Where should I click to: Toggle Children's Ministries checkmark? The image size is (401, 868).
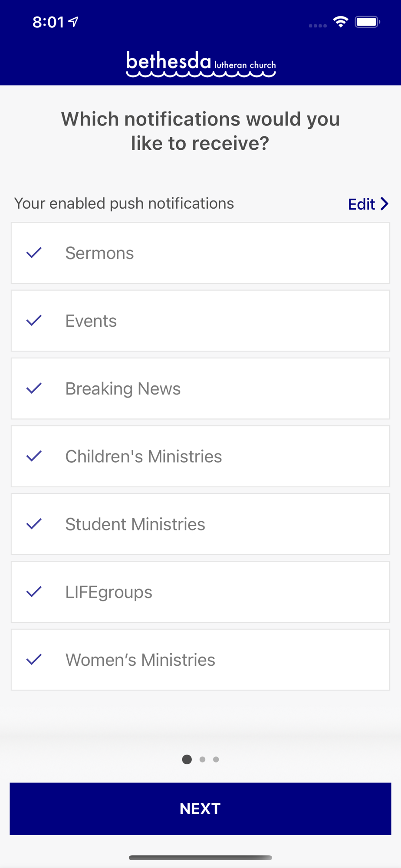34,456
